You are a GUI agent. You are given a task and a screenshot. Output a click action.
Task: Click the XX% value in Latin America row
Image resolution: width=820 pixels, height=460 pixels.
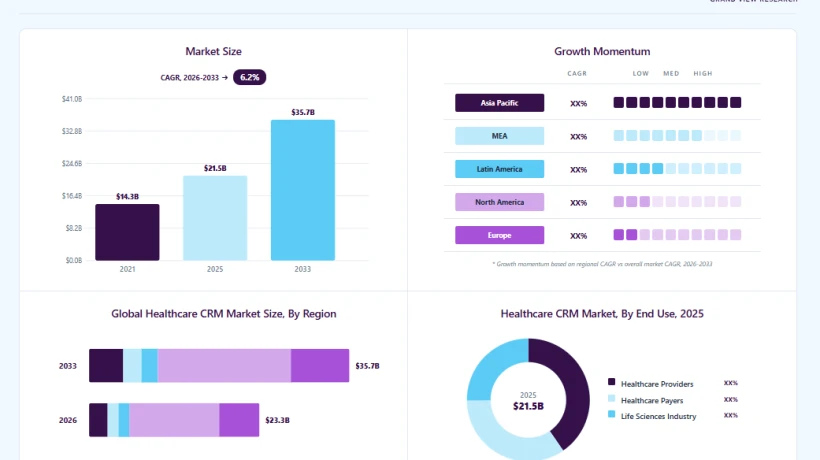pyautogui.click(x=578, y=169)
